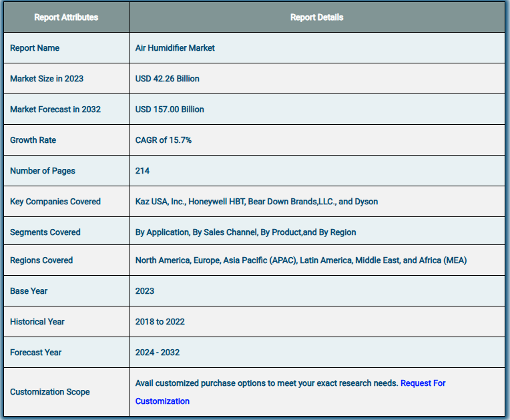This screenshot has width=510, height=420.
Task: Click the Historical Year label
Action: click(x=37, y=322)
